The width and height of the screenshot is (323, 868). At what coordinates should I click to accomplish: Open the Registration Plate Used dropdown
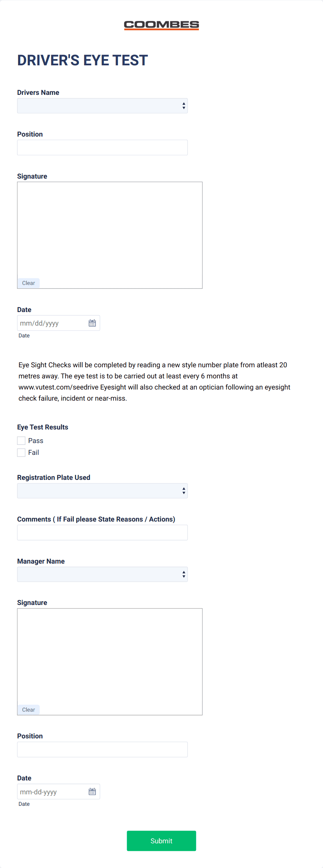pos(102,491)
